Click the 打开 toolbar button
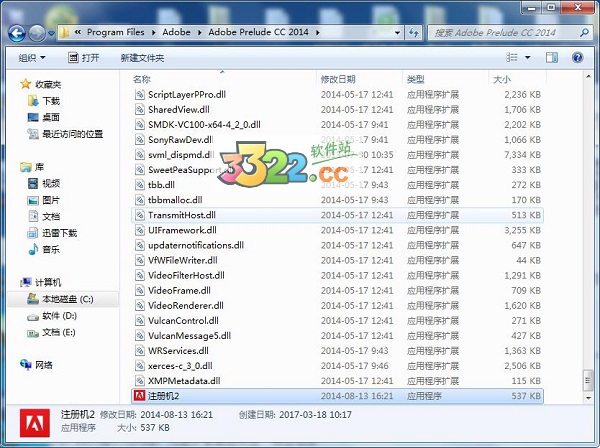Screen dimensions: 600x448 [83, 58]
